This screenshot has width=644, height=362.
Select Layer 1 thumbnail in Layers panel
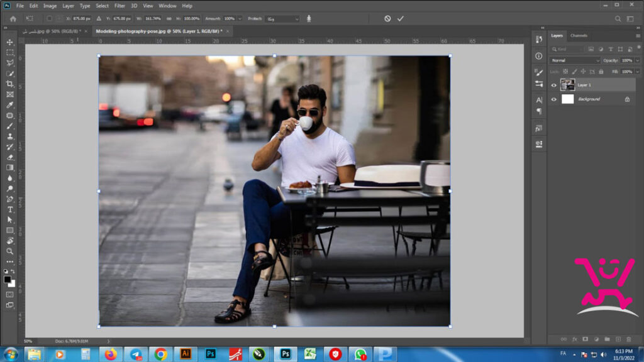click(x=568, y=85)
